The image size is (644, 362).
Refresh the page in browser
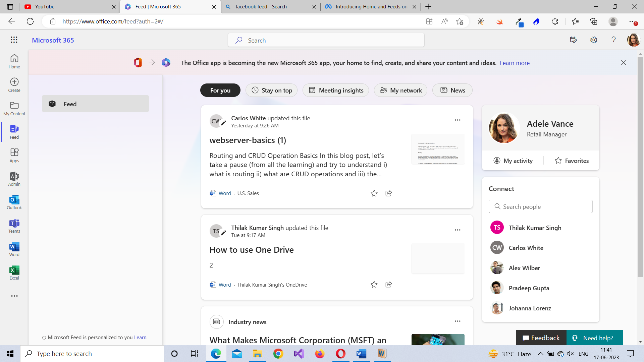pos(30,21)
